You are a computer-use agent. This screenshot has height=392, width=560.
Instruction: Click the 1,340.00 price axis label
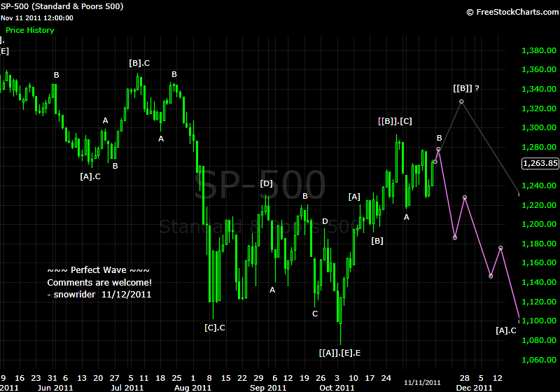pyautogui.click(x=539, y=89)
